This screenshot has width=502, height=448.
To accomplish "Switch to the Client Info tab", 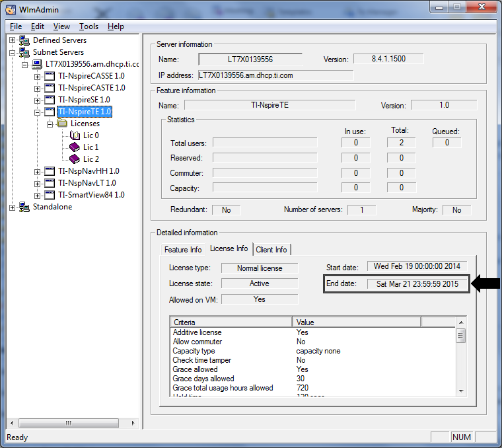I will coord(271,250).
